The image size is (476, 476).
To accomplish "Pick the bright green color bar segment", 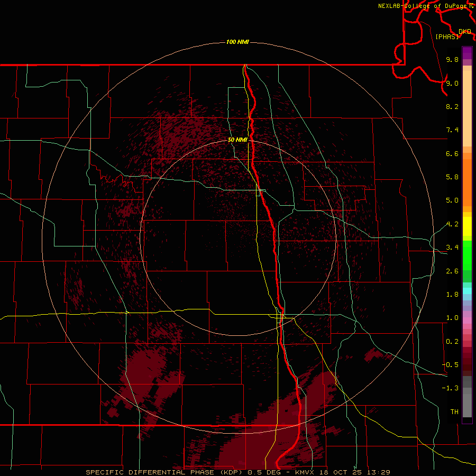I will (467, 255).
